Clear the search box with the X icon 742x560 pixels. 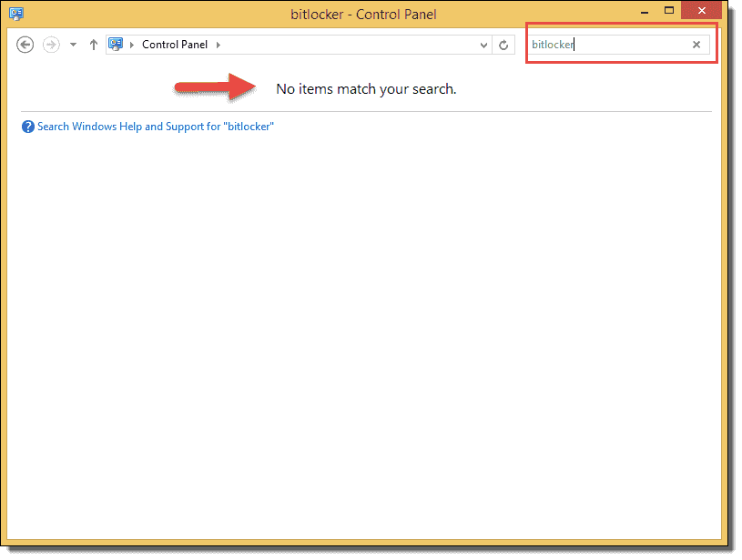point(696,44)
